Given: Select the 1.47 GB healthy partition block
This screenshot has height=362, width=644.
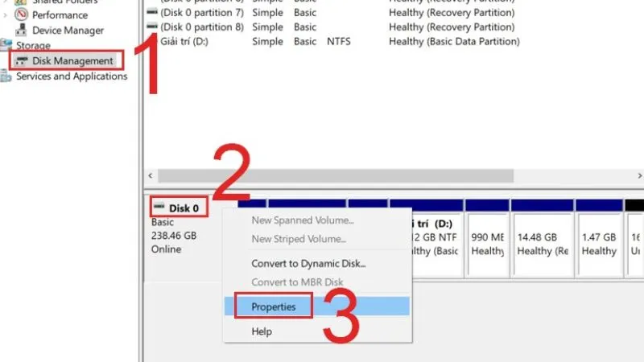Looking at the screenshot, I should (x=599, y=245).
